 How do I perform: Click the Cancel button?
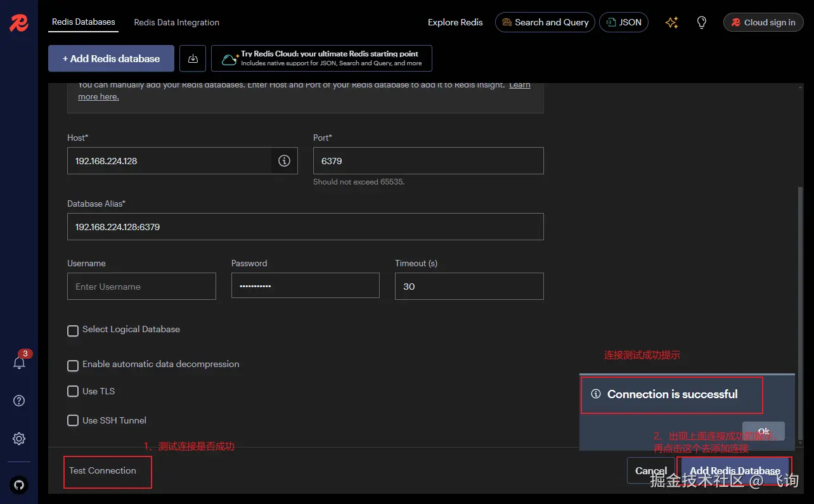click(651, 471)
